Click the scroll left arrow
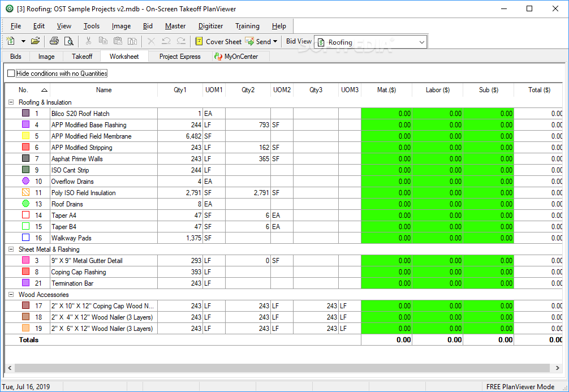Viewport: 569px width, 392px height. tap(10, 368)
